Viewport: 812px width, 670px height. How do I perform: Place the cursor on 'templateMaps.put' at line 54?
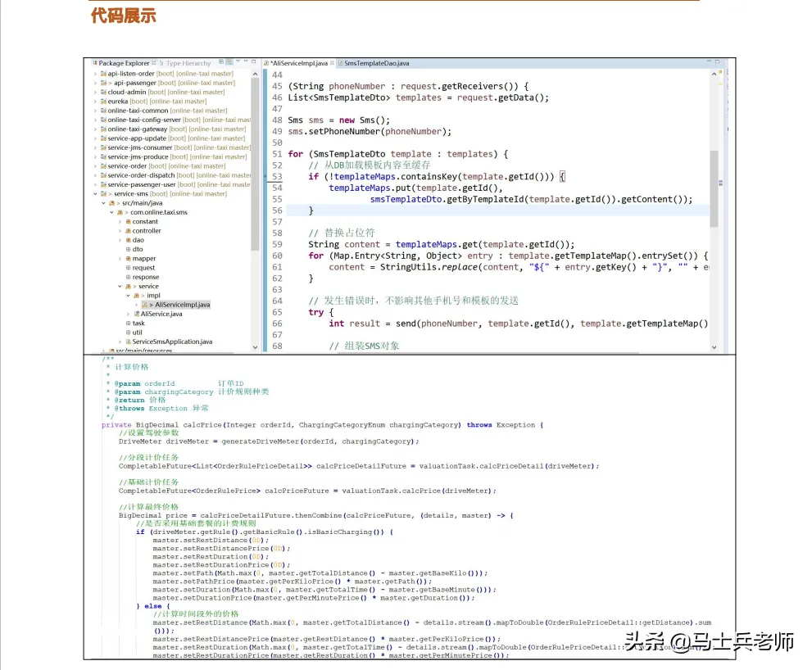coord(370,188)
